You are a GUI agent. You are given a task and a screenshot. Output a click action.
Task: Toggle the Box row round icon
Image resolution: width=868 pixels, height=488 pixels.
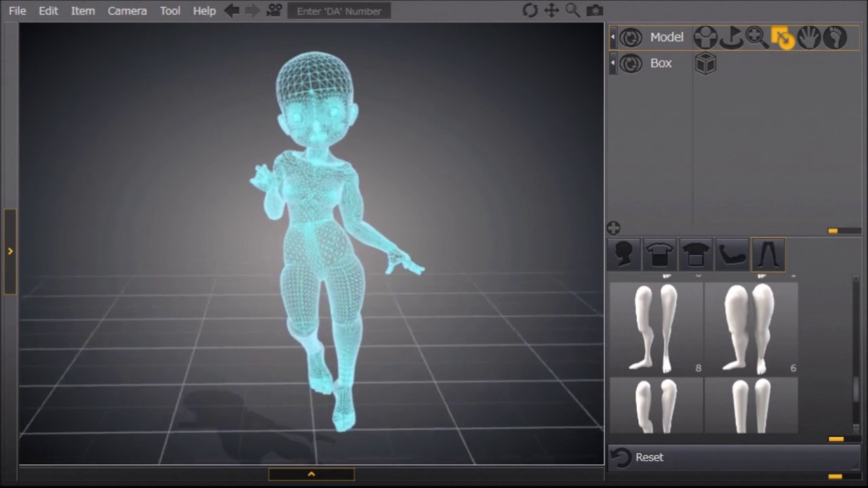pyautogui.click(x=631, y=64)
